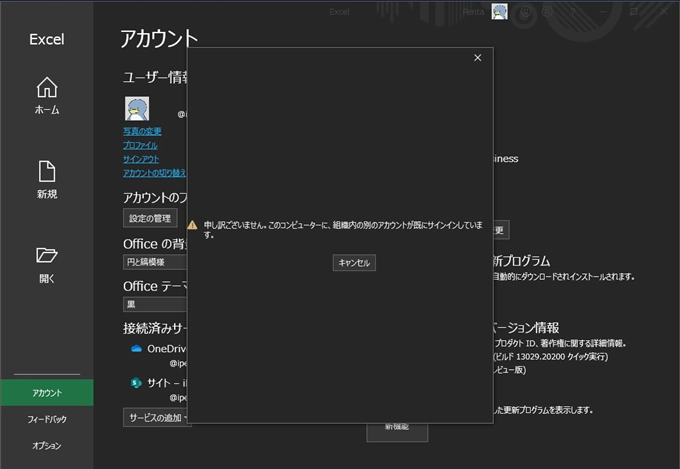Click the プロファイル link
Screen dimensions: 680x469
[x=141, y=145]
